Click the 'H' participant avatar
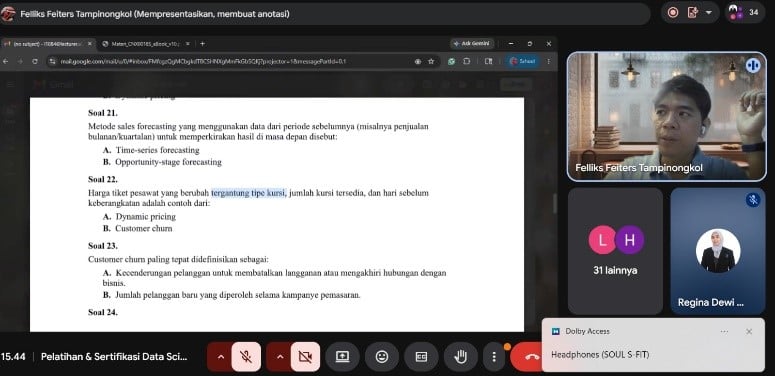The height and width of the screenshot is (376, 775). 629,240
